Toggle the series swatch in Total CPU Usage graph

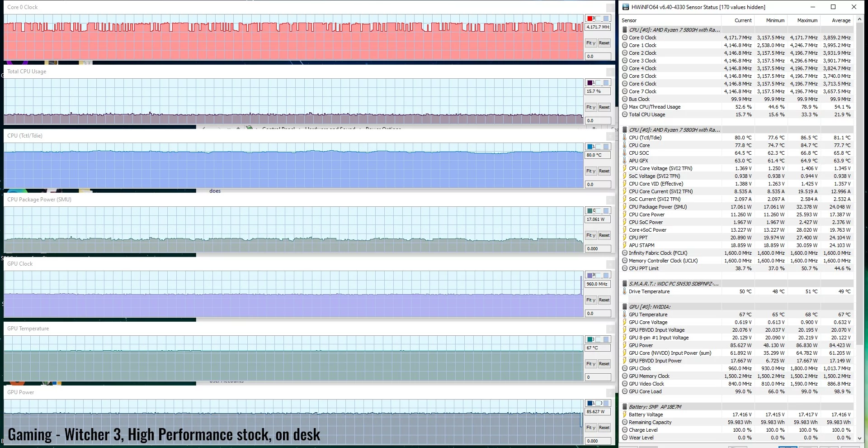coord(590,82)
